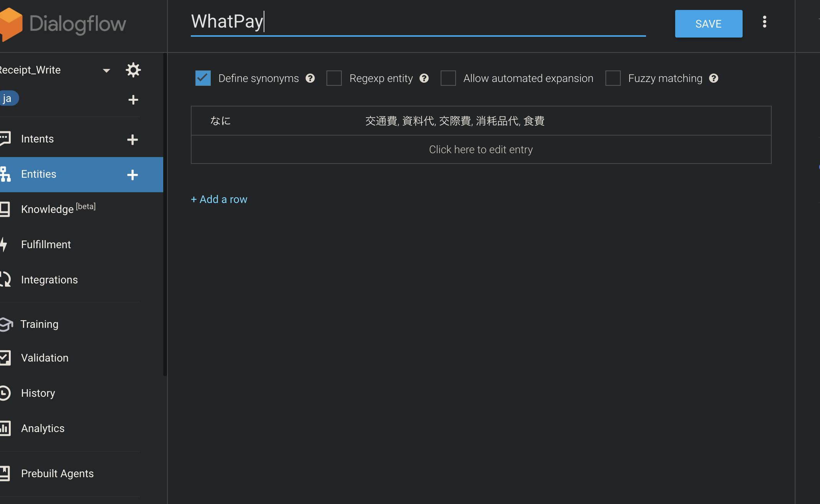Enable Regexp entity checkbox
Viewport: 820px width, 504px height.
[334, 78]
